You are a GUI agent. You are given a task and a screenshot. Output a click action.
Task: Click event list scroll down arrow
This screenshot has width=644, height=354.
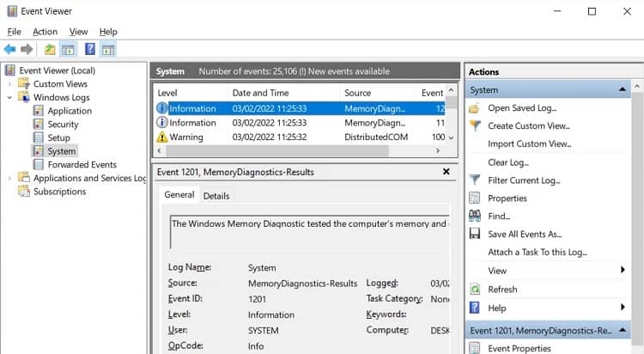(451, 137)
